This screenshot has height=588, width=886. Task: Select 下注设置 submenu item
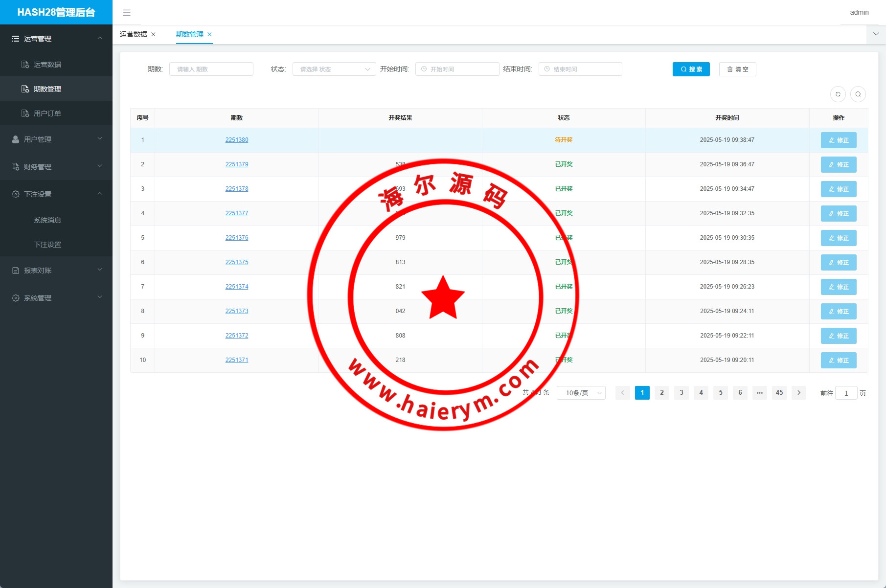(x=47, y=245)
